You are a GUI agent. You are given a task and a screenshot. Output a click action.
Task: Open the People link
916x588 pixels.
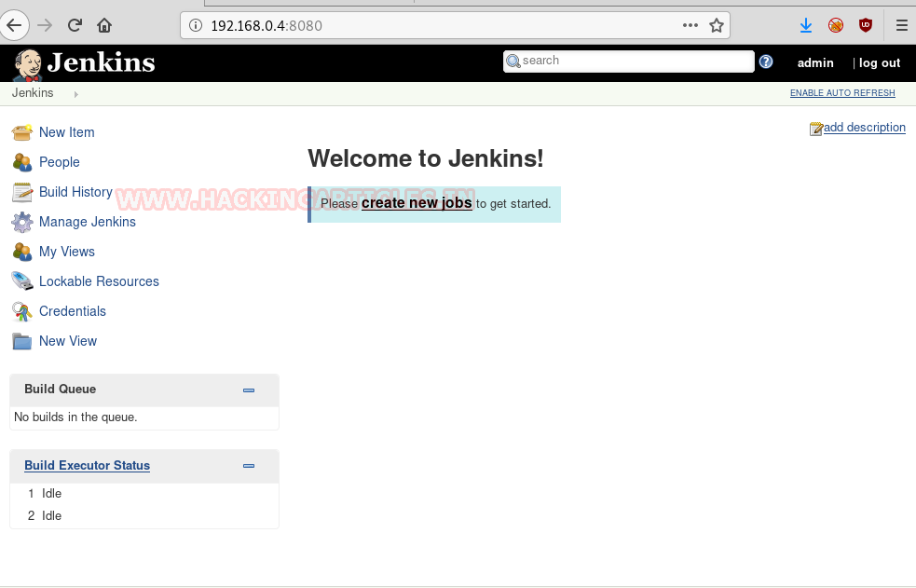60,162
